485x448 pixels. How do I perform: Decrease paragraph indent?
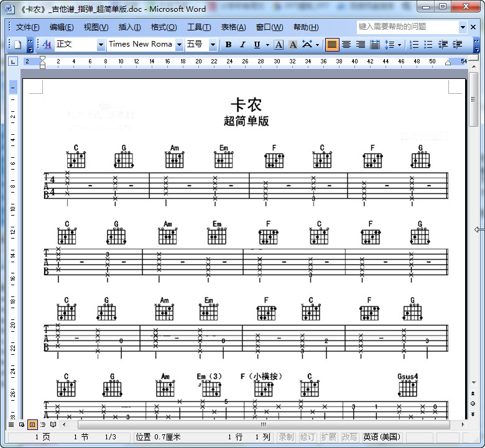(x=443, y=45)
